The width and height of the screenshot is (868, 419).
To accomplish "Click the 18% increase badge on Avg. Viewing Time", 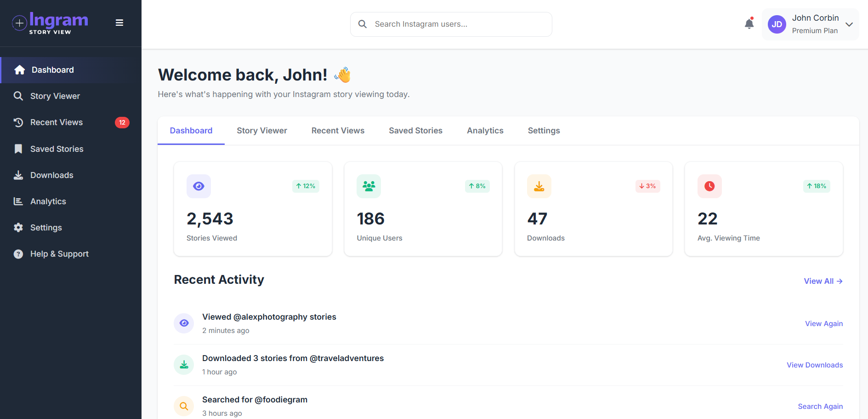I will pos(816,186).
